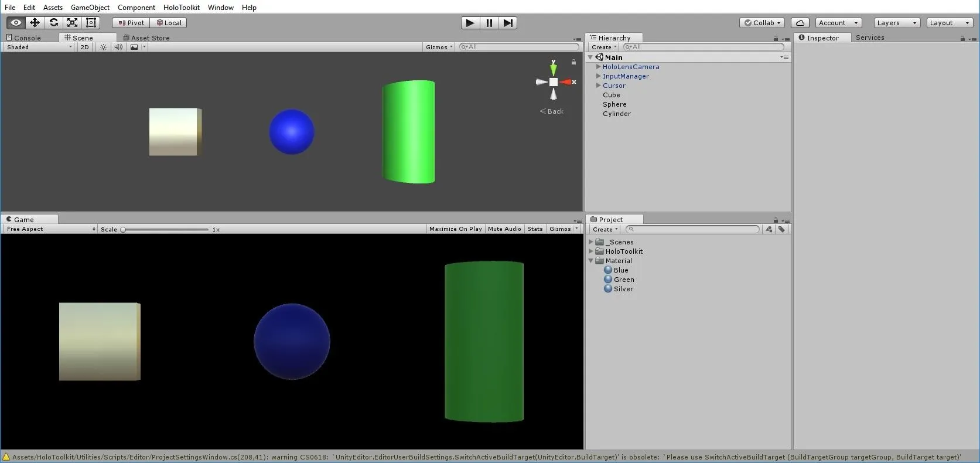Toggle Maximize On Play
Viewport: 980px width, 463px height.
[455, 229]
